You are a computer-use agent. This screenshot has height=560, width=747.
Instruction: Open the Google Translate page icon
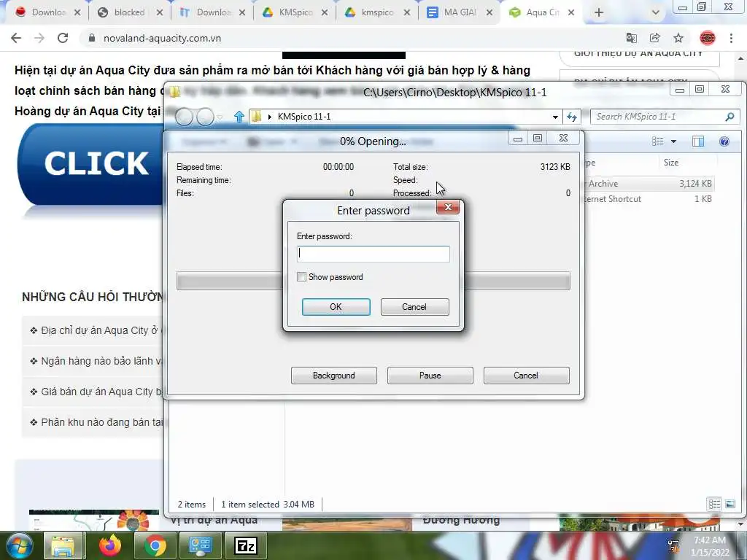[x=631, y=38]
